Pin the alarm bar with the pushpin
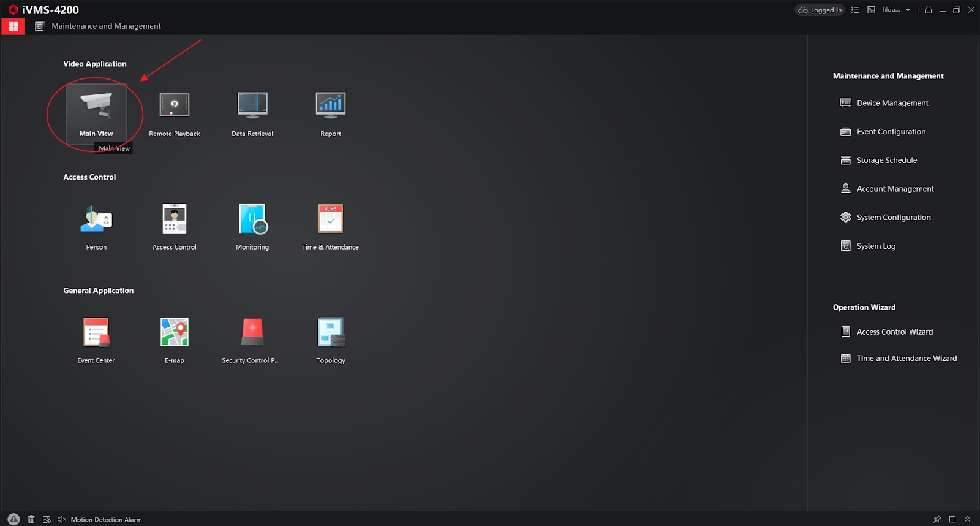The width and height of the screenshot is (980, 526). [937, 519]
